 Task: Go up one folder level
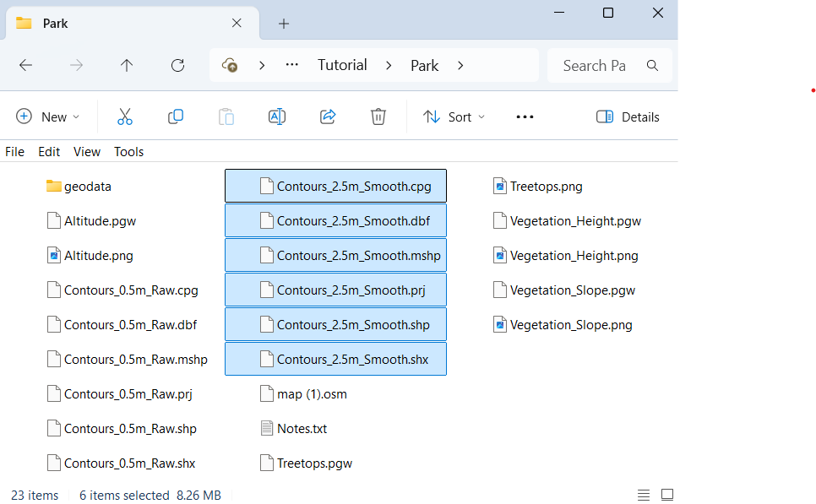point(127,66)
